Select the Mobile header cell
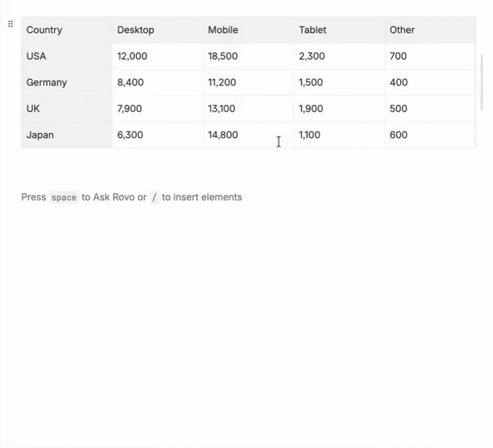The width and height of the screenshot is (493, 448). click(248, 30)
